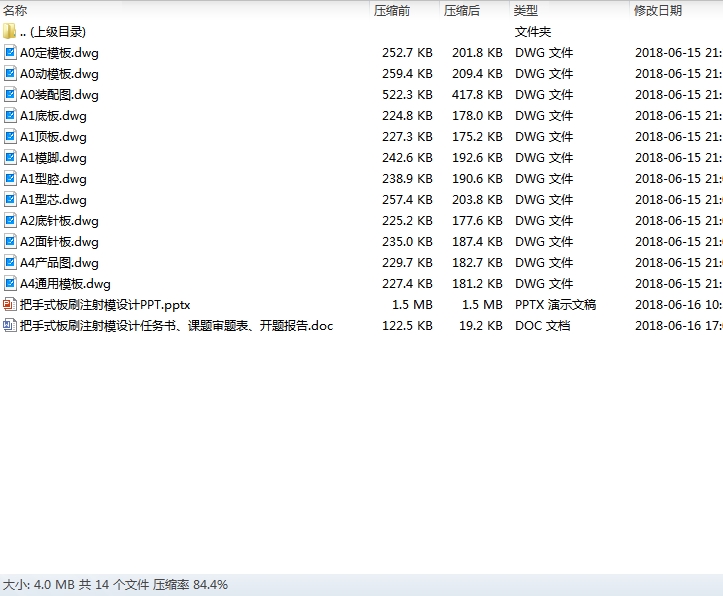Select file name A4产品图.dwg
Screen dimensions: 723x596
pos(59,263)
